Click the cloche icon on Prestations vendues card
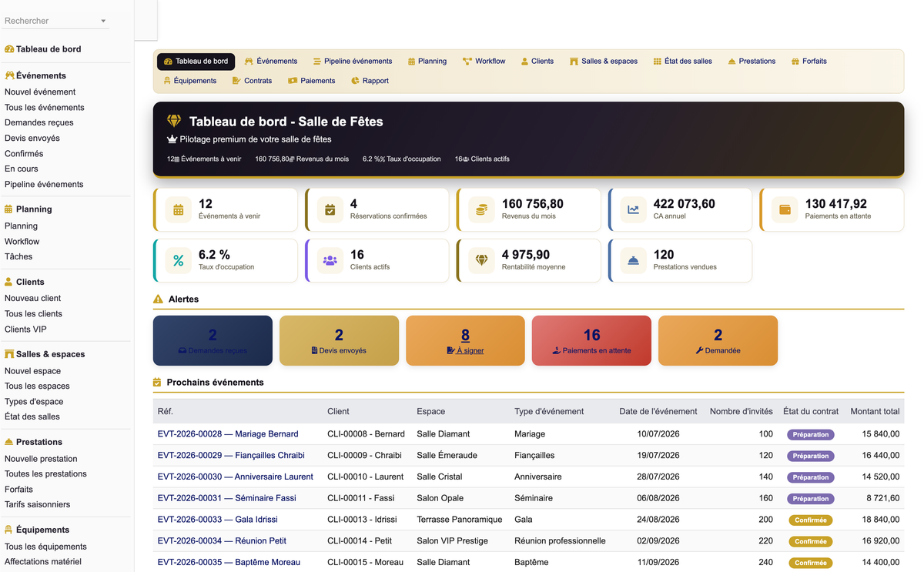Viewport: 924px width, 572px height. (x=633, y=260)
